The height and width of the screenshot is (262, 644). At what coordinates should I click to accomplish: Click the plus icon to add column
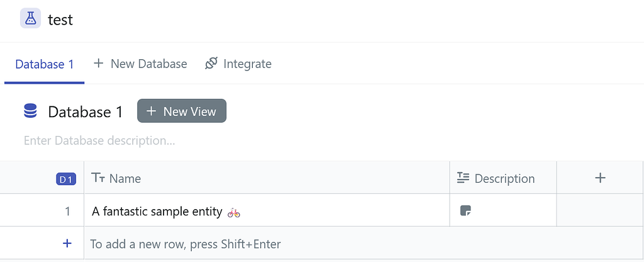(x=600, y=178)
